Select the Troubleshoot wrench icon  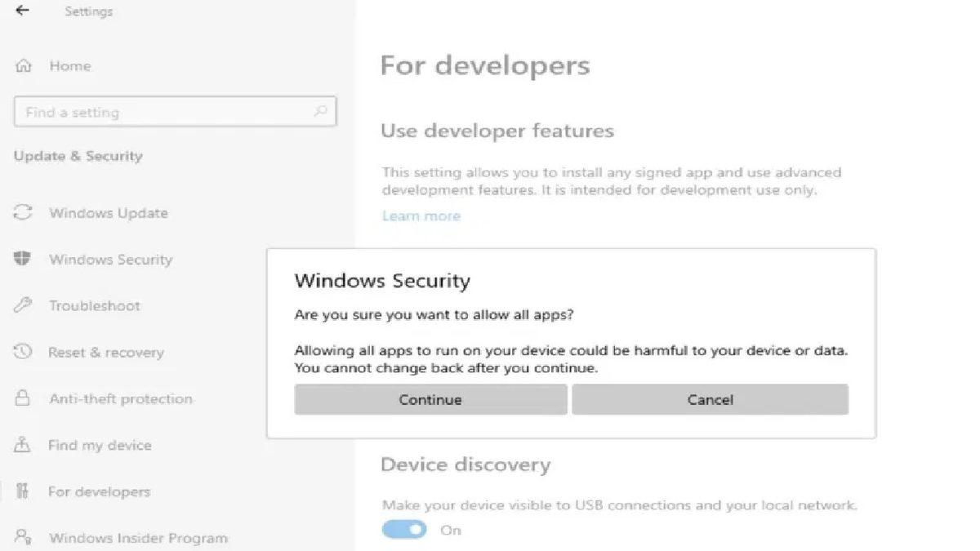[x=21, y=305]
